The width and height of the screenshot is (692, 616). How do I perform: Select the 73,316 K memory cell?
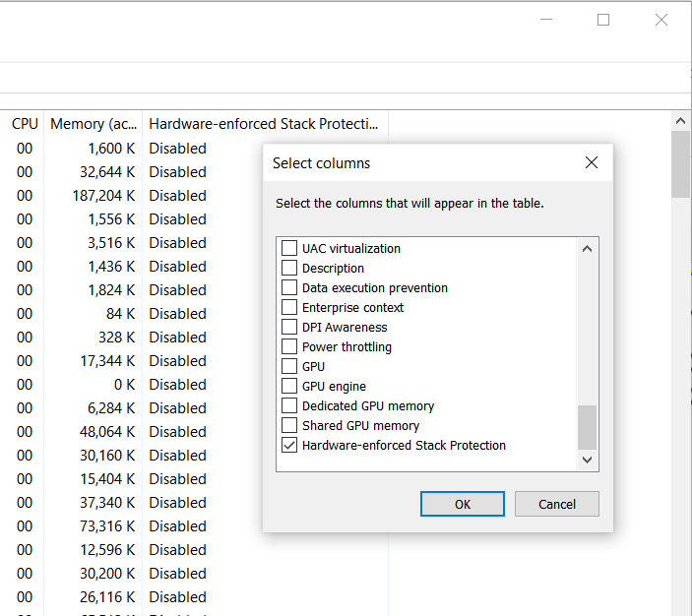pos(107,526)
